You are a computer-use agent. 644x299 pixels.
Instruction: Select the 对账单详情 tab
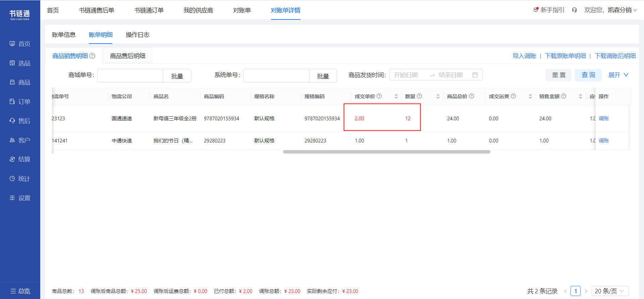(285, 10)
